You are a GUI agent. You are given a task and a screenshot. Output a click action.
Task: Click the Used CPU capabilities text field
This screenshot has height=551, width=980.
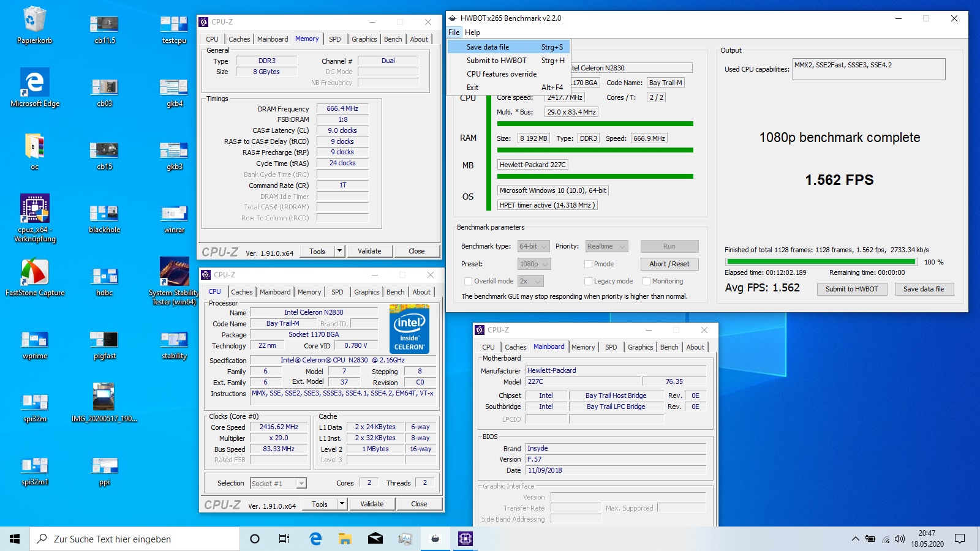869,69
